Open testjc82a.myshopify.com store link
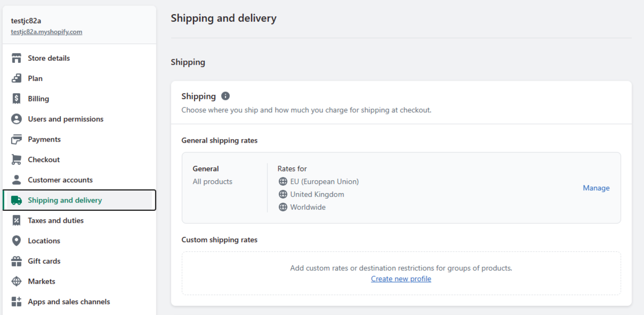 coord(46,32)
